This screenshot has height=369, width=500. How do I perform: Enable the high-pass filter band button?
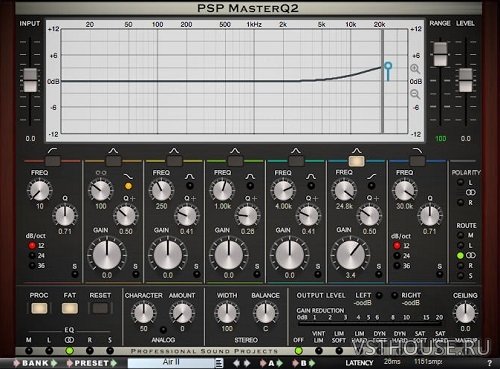click(53, 161)
